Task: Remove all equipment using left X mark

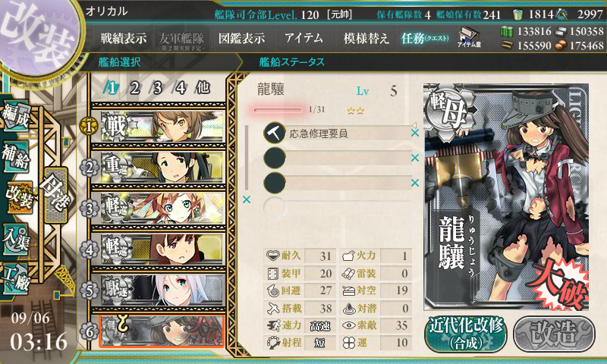Action: 247,199
